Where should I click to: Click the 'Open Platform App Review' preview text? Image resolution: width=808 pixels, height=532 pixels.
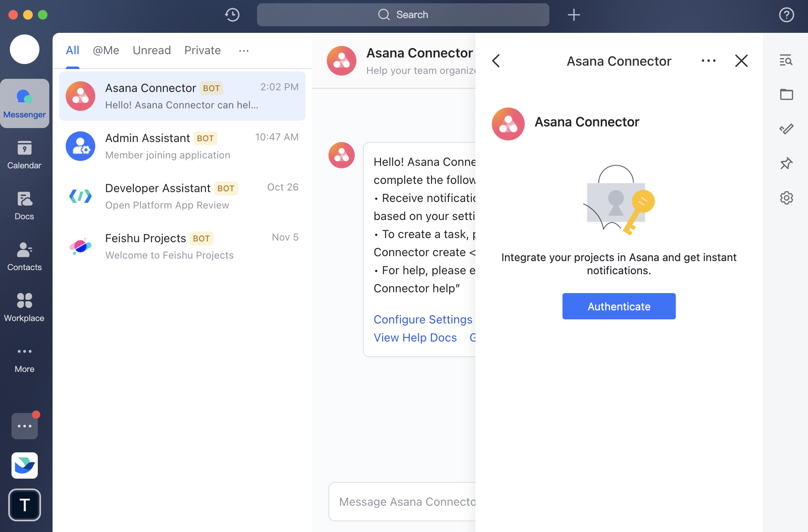coord(167,205)
